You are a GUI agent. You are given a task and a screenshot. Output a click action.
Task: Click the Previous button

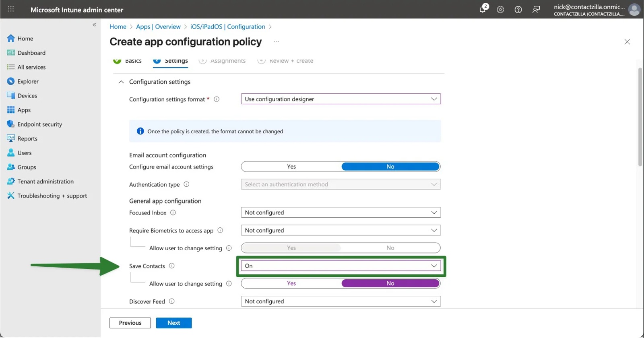(130, 323)
